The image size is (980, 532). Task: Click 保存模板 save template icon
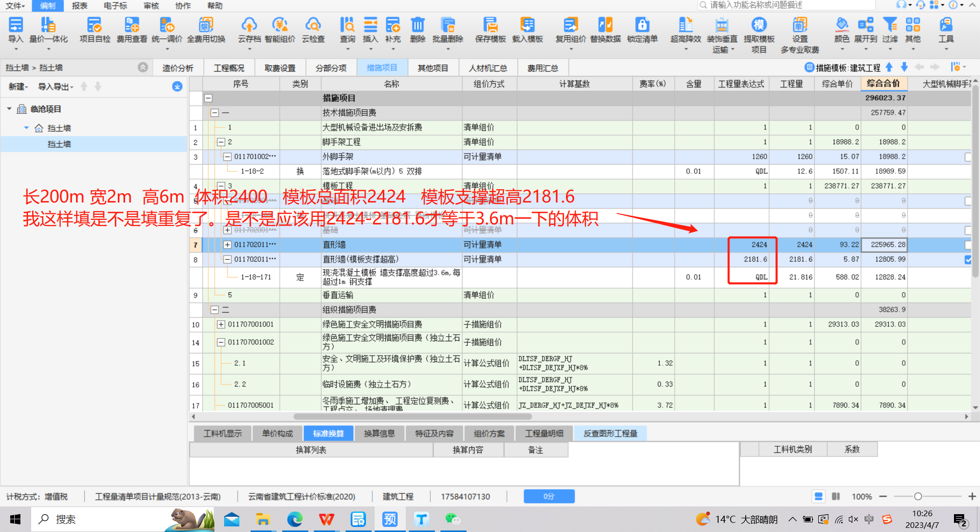tap(491, 30)
